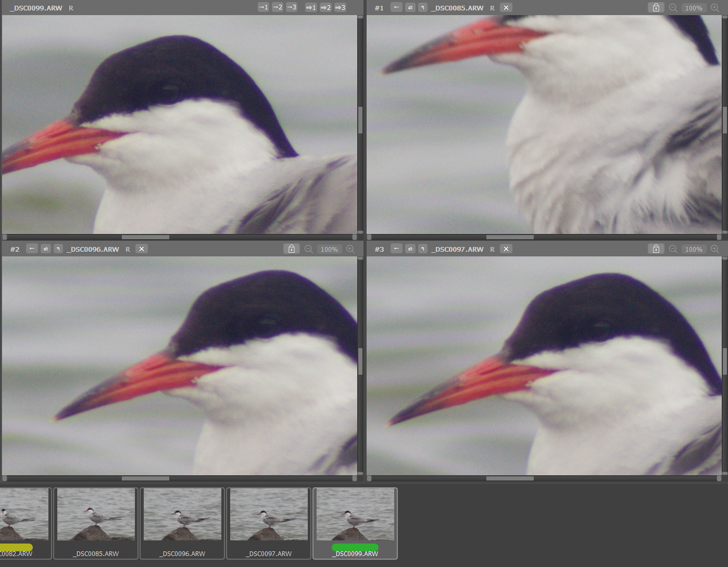Image resolution: width=728 pixels, height=567 pixels.
Task: Click the →1 single-arrow button
Action: click(x=263, y=7)
